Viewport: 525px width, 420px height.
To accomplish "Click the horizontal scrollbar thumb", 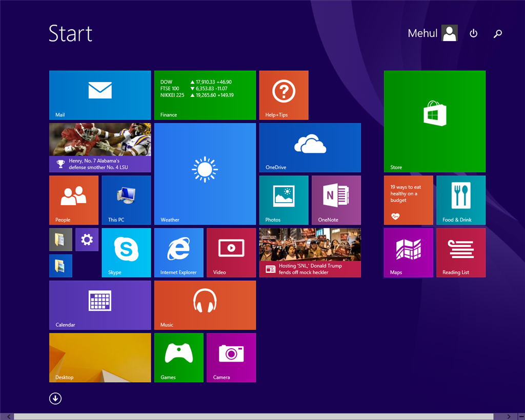I will point(254,416).
